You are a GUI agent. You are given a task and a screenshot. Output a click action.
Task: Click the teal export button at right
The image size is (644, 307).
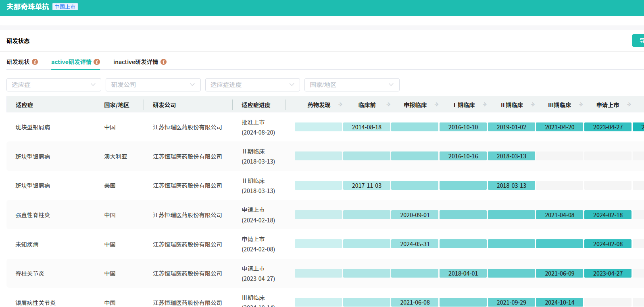coord(638,41)
